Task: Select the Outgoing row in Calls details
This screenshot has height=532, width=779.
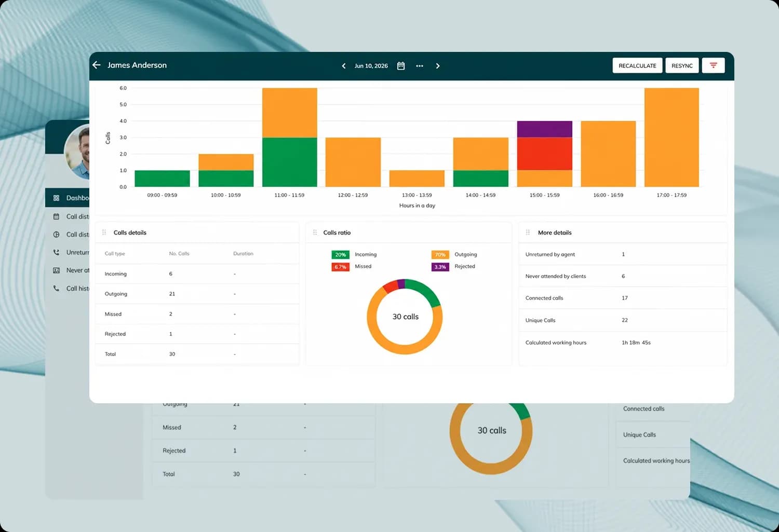Action: [197, 294]
